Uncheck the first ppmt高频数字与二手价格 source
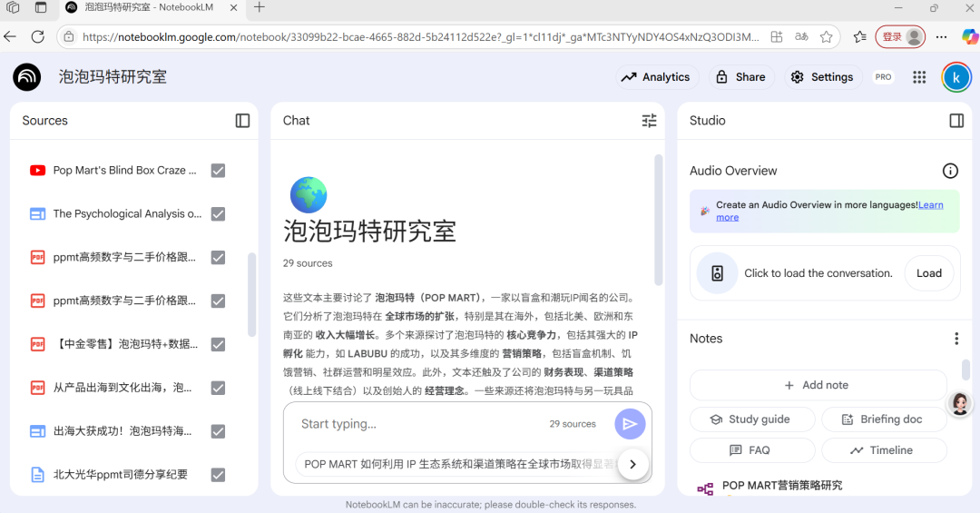The width and height of the screenshot is (980, 513). click(218, 257)
